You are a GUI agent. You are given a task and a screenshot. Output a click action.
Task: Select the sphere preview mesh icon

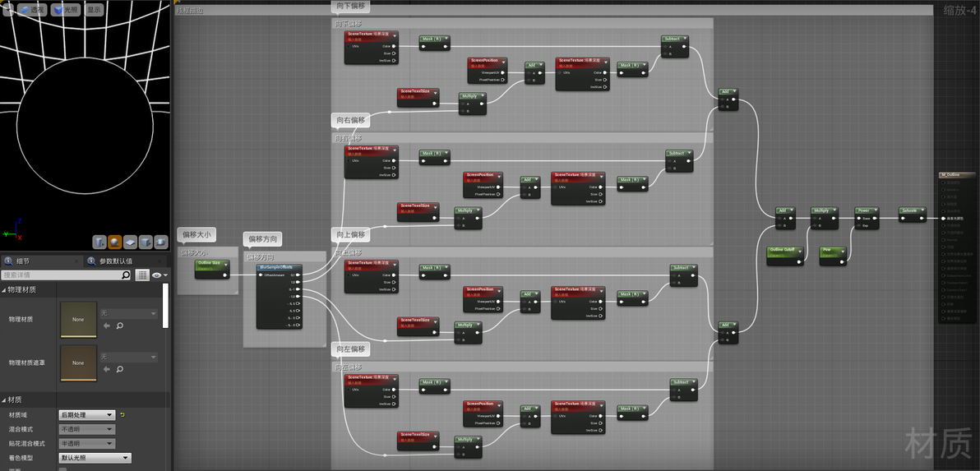coord(115,242)
